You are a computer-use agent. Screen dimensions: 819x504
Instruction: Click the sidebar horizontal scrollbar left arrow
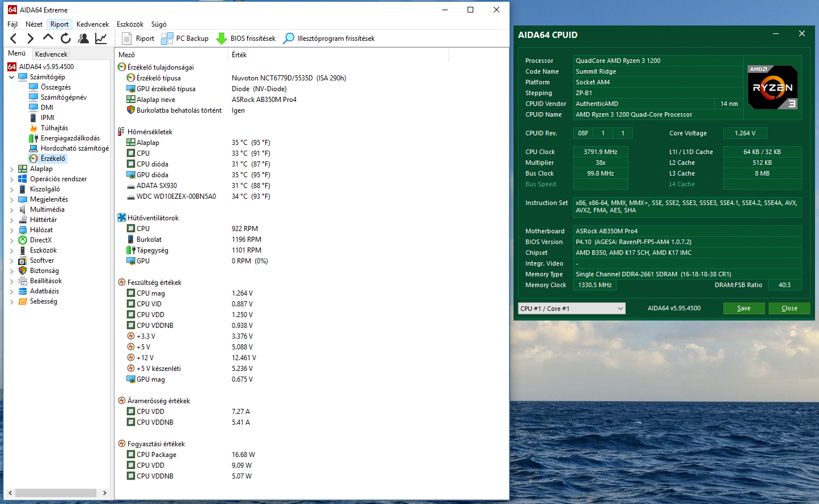coord(10,493)
